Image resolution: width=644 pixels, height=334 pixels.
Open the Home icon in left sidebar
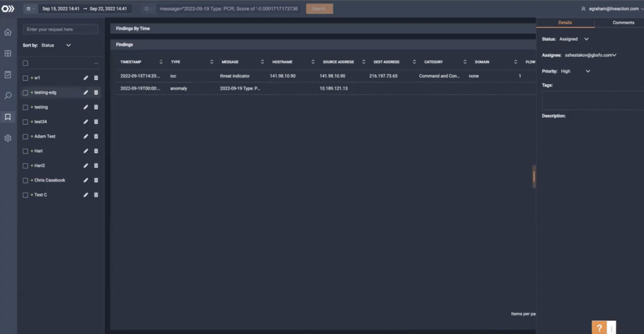[x=8, y=32]
